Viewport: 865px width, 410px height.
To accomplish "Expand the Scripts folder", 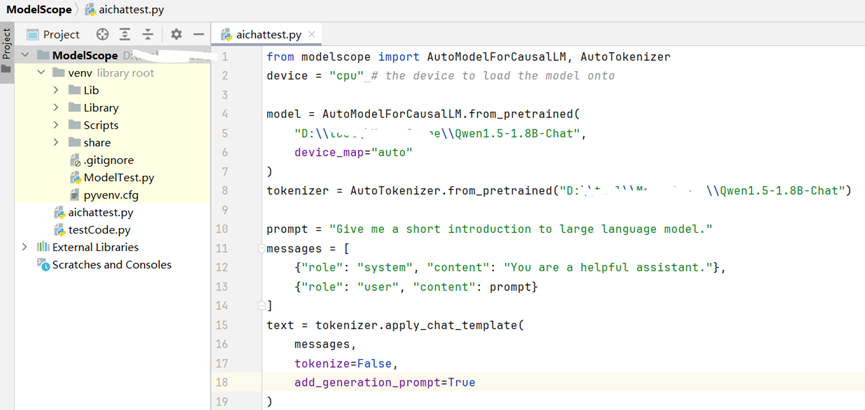I will (x=56, y=125).
